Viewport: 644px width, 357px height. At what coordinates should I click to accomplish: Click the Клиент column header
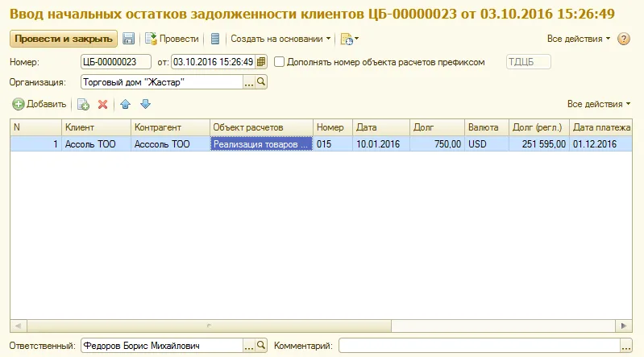point(96,127)
